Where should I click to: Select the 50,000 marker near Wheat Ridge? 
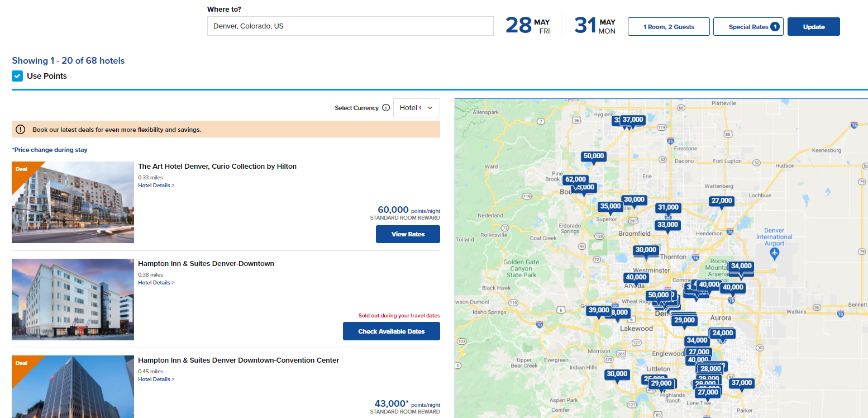(658, 295)
